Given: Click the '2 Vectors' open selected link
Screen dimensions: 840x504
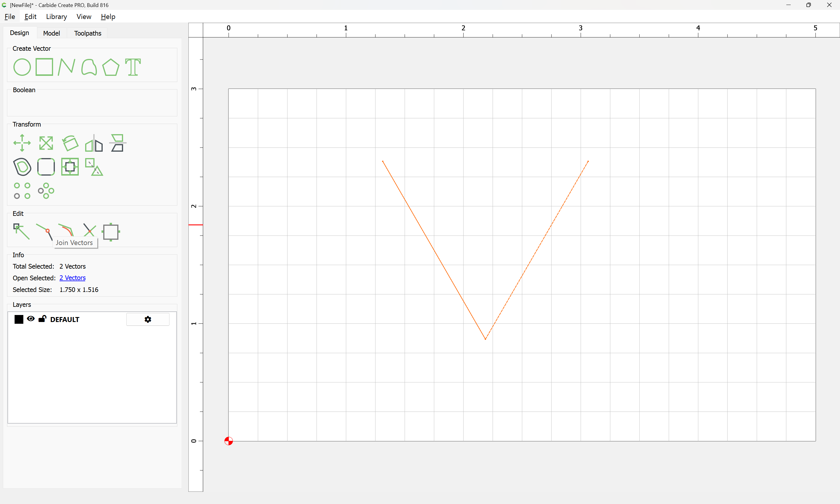Looking at the screenshot, I should point(72,278).
